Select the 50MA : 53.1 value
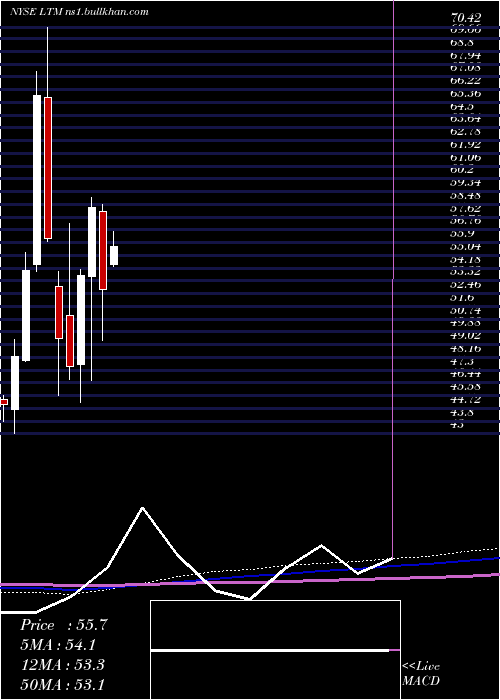500x700 pixels. (62, 685)
